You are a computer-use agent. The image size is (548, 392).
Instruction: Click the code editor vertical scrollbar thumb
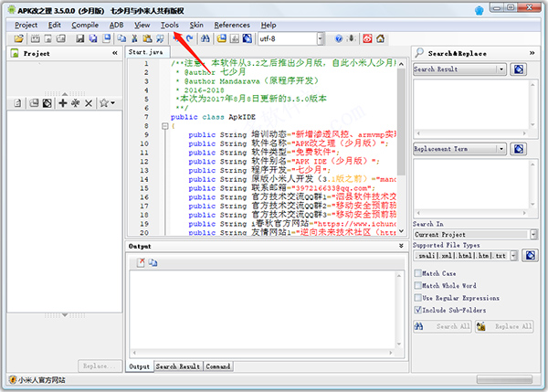[401, 122]
